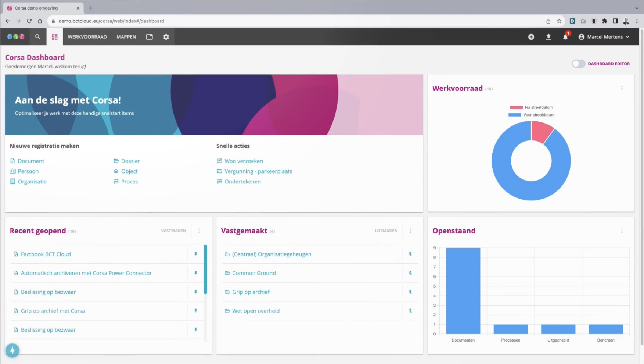Screen dimensions: 644x364
Task: Click the Documenten bar in Openstaand chart
Action: pos(463,290)
